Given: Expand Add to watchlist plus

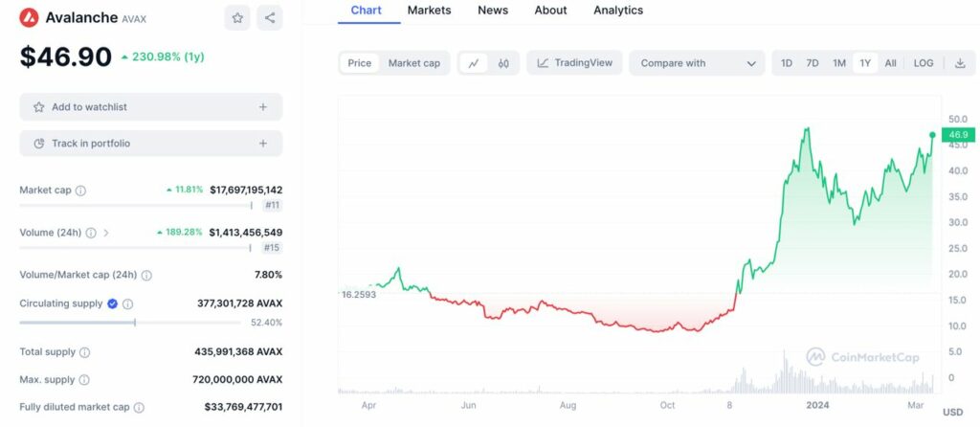Looking at the screenshot, I should (263, 107).
